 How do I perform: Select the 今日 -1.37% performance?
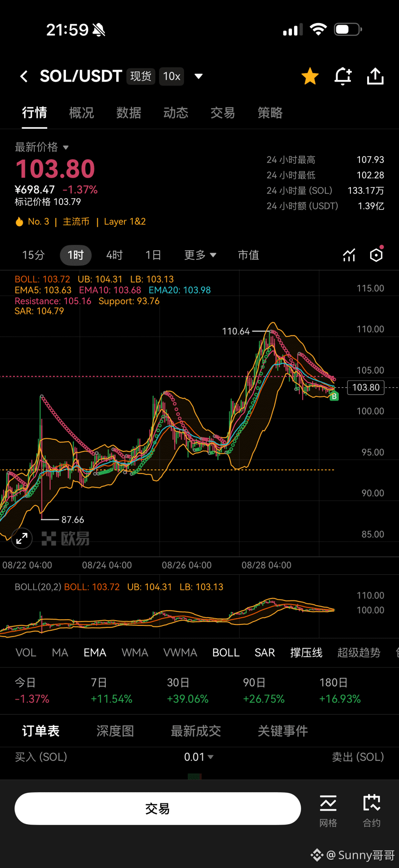click(x=32, y=691)
